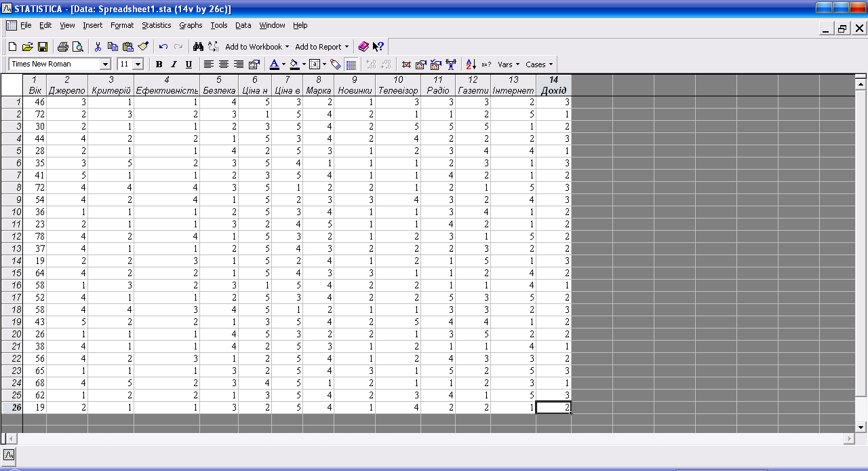Apply fill color with the paint bucket
This screenshot has height=471, width=868.
click(294, 64)
